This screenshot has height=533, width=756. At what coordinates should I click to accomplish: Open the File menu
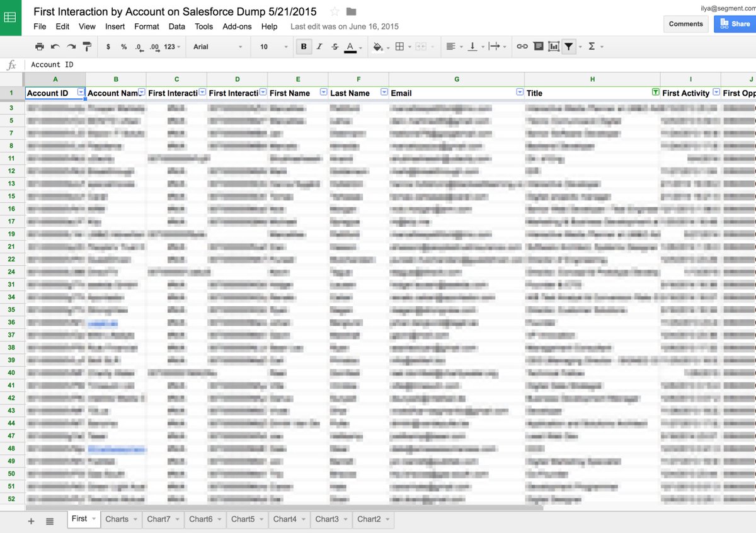point(40,26)
